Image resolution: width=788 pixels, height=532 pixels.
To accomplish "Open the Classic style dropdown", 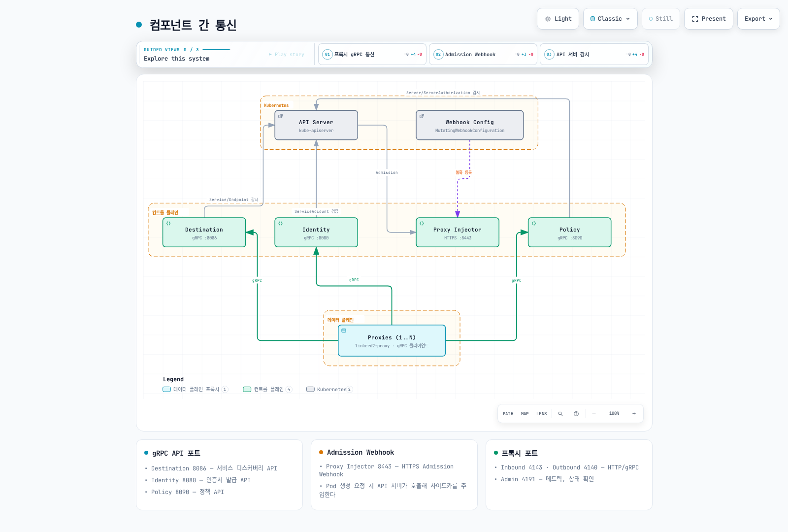I will (x=610, y=19).
